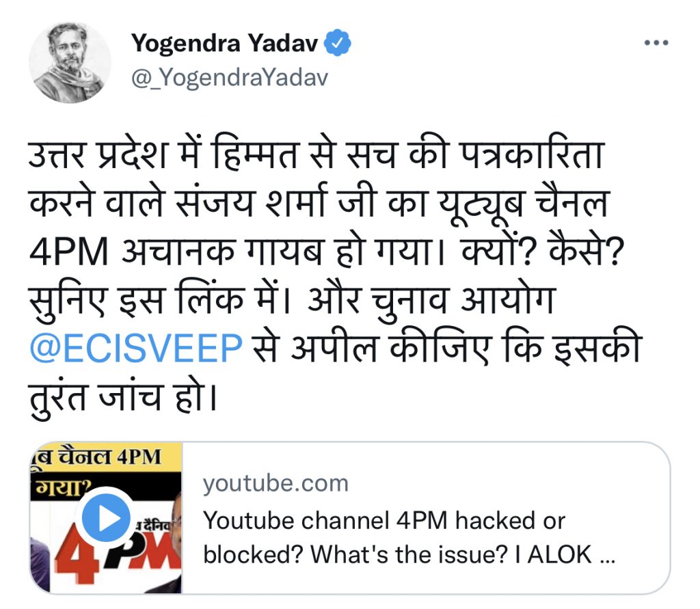
Task: Click the youtube.com domain label
Action: click(x=275, y=483)
